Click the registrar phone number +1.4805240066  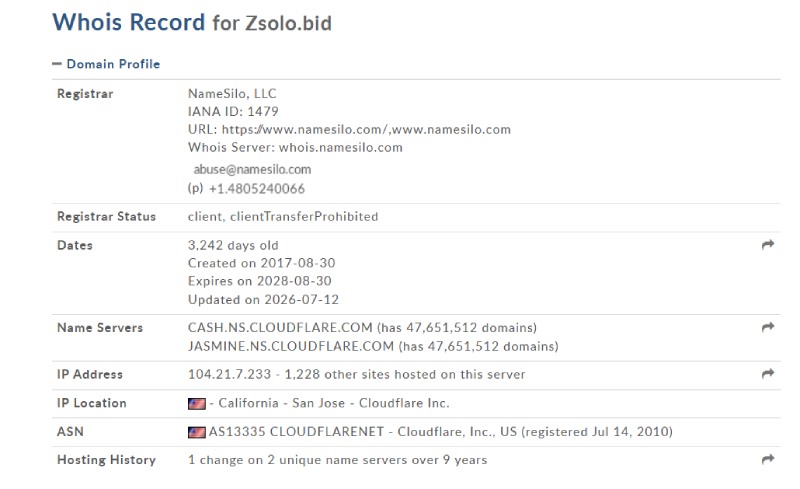(257, 189)
